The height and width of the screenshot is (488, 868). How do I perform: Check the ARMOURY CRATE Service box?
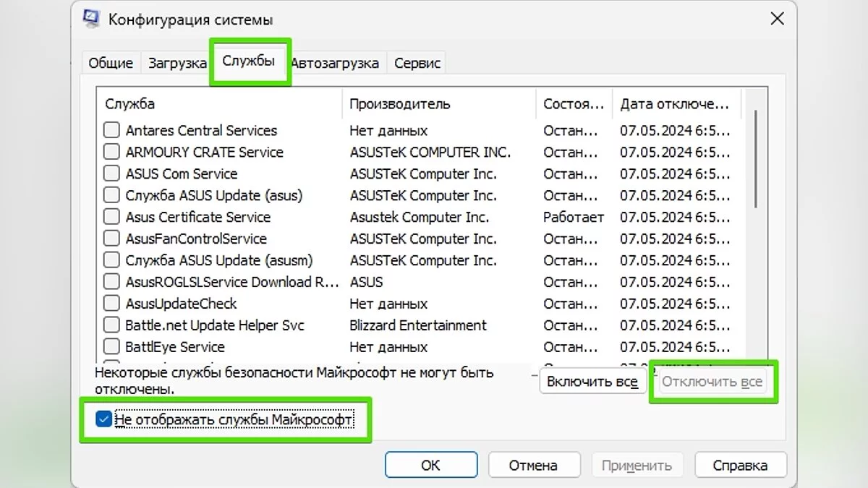tap(111, 153)
